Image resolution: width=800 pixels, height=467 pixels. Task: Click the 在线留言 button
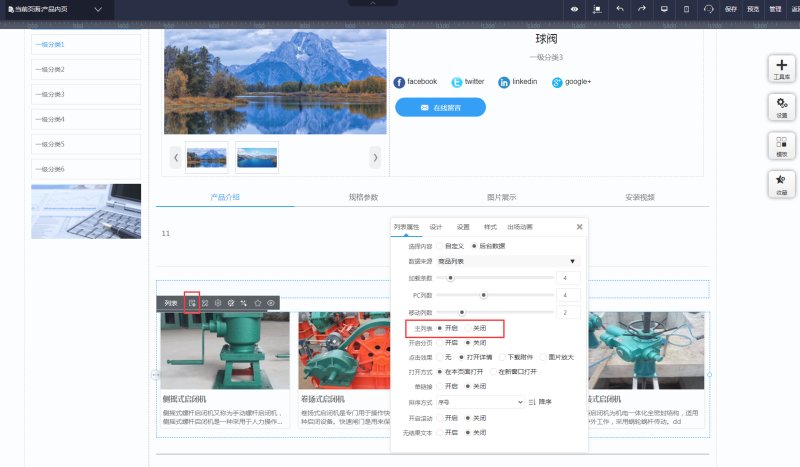click(440, 107)
